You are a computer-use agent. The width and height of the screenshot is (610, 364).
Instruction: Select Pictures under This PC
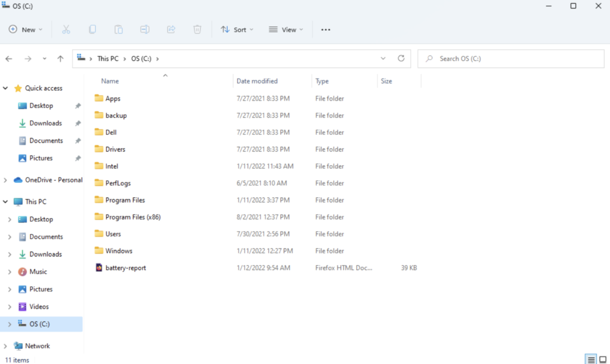[41, 290]
